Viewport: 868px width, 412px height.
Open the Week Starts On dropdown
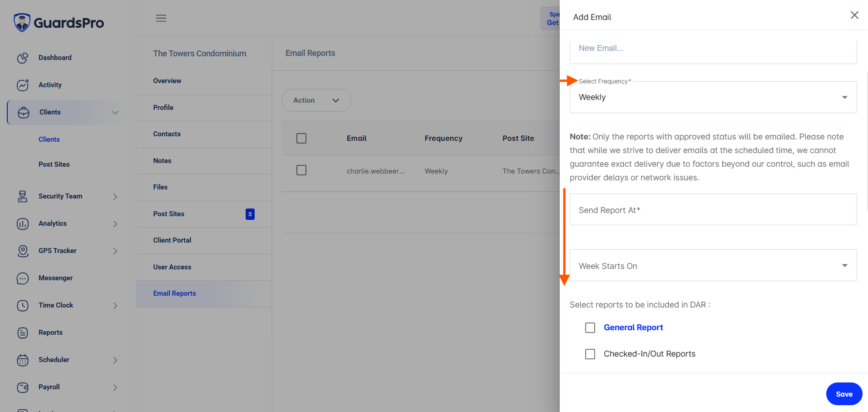[x=713, y=265]
